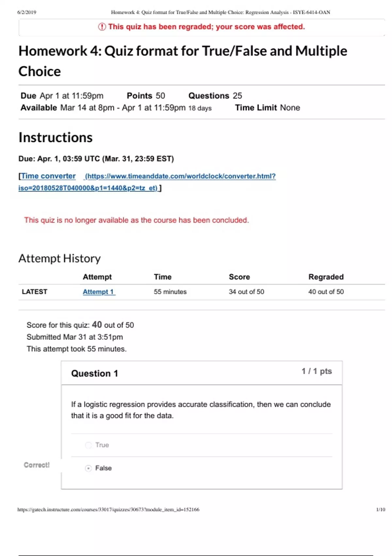
Task: Click the gatech.instructure.com URL in the footer
Action: click(108, 510)
